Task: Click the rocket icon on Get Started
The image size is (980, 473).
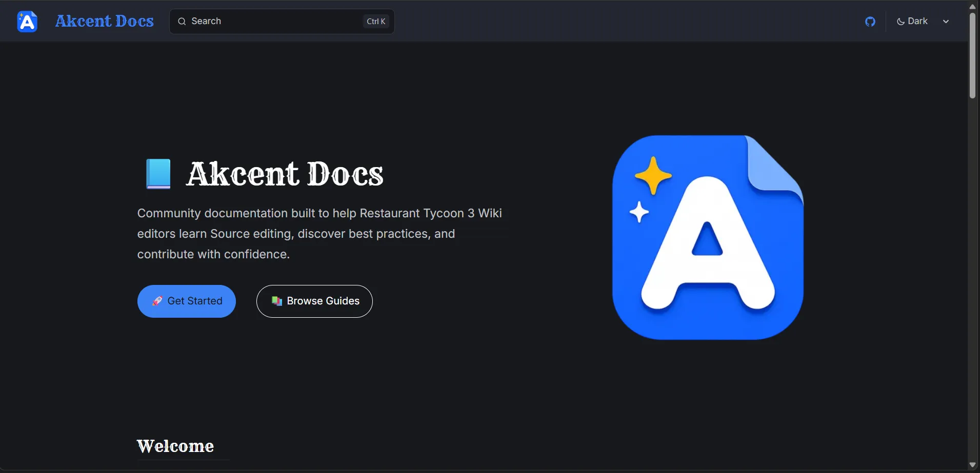Action: click(157, 301)
